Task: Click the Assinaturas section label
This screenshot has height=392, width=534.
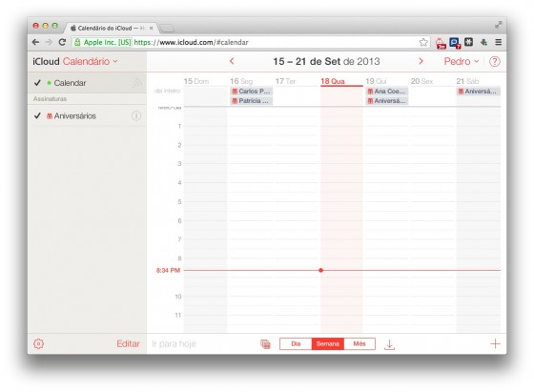Action: pyautogui.click(x=50, y=99)
